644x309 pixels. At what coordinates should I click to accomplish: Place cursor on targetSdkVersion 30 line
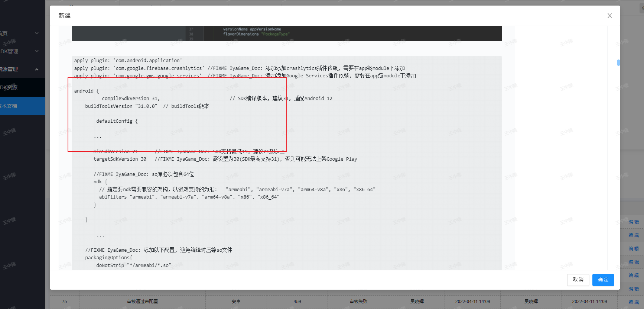click(x=120, y=159)
